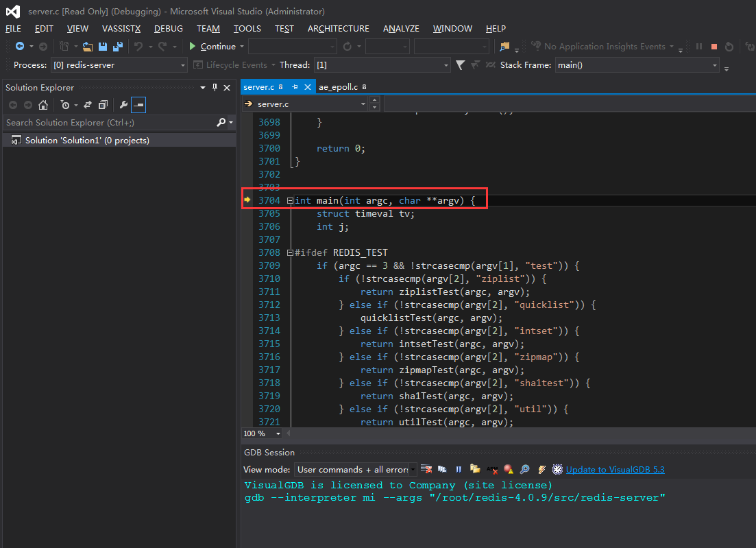Toggle the Preview Selected Items button
Viewport: 756px width, 548px height.
(x=138, y=105)
